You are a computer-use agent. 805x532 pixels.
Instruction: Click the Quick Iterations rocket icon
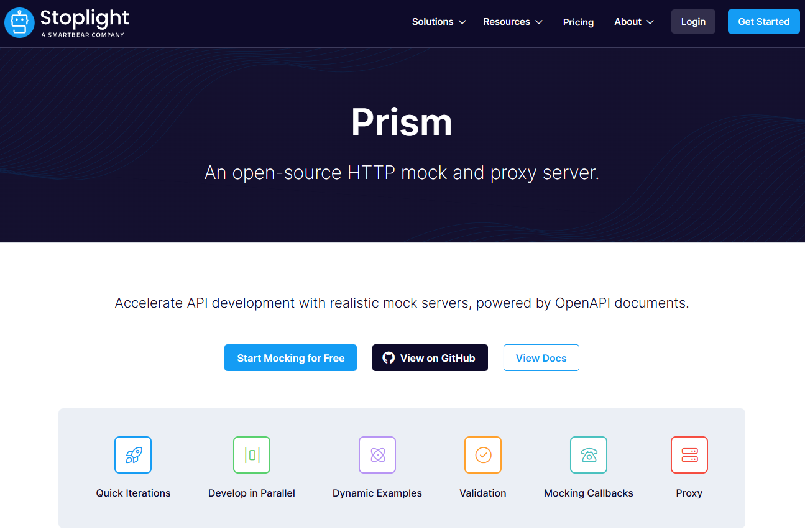133,455
